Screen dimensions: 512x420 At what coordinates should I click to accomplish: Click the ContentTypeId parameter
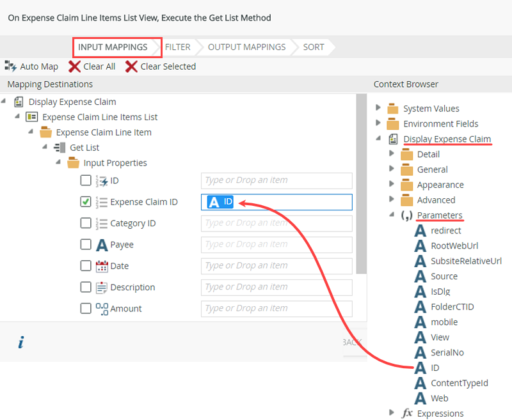point(459,383)
